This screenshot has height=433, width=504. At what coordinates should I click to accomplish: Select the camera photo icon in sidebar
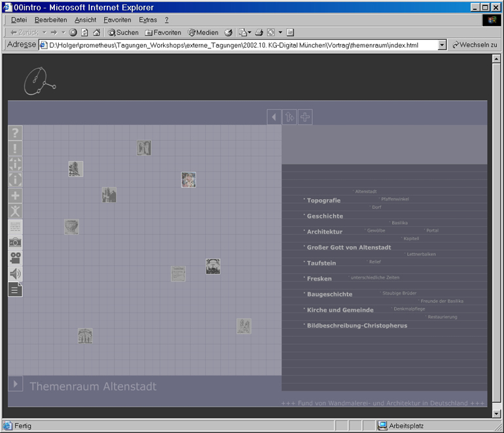tap(15, 242)
